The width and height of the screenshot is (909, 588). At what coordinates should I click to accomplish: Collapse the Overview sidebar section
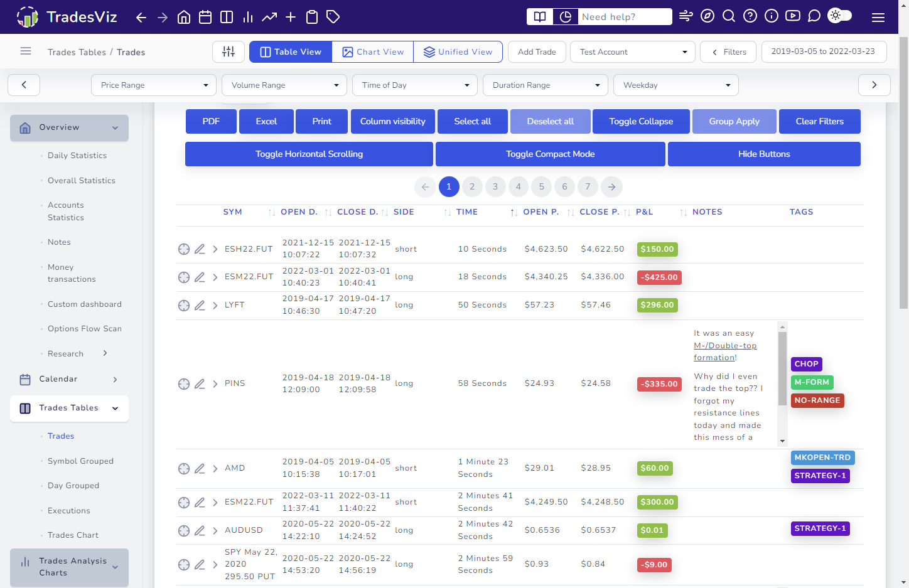click(69, 128)
